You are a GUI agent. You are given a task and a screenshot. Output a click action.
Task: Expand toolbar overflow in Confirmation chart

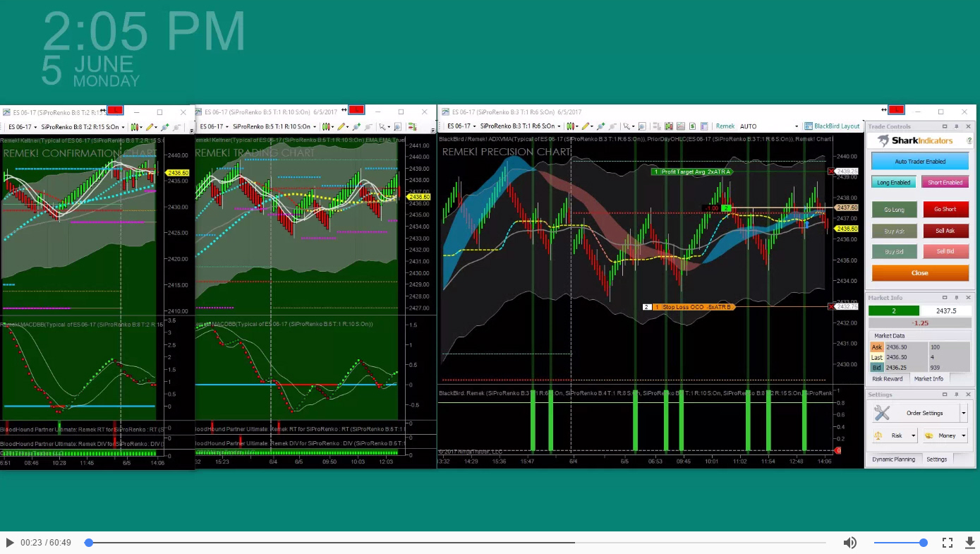click(x=191, y=130)
